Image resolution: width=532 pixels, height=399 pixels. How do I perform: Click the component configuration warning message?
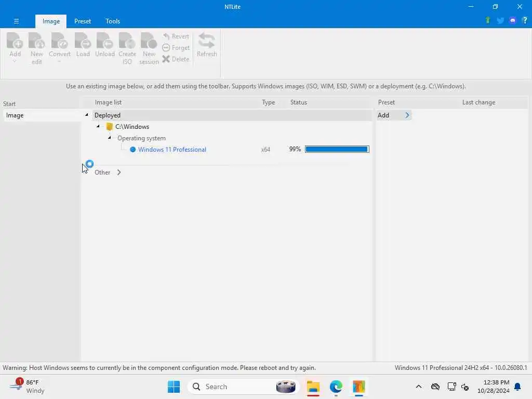(x=159, y=368)
